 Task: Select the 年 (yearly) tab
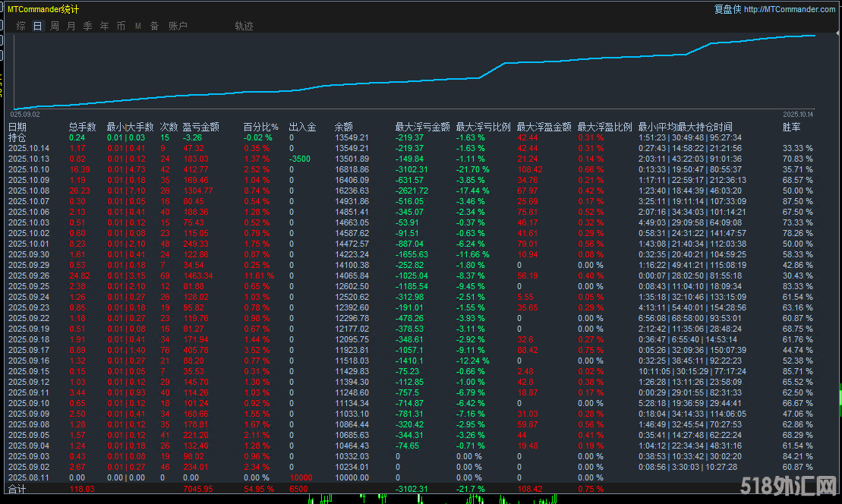pyautogui.click(x=105, y=26)
